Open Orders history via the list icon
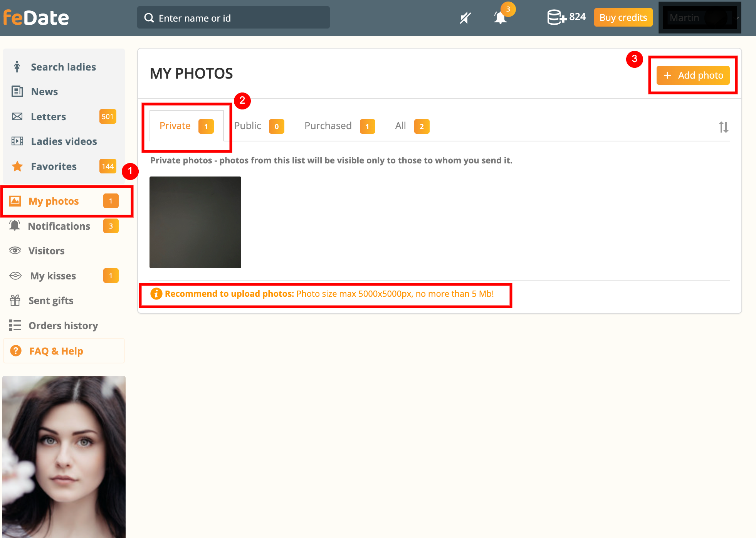 click(15, 326)
